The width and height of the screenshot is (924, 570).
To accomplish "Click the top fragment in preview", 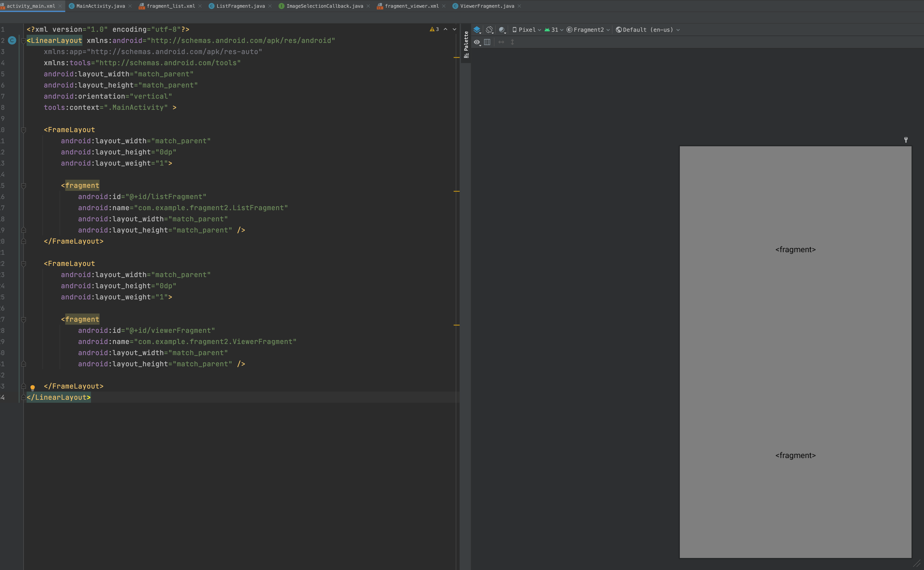I will (x=795, y=250).
